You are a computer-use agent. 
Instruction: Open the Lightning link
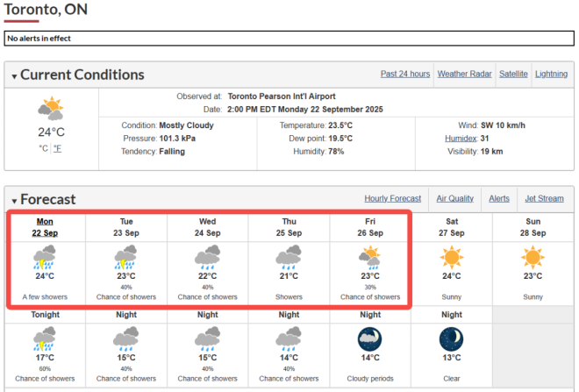click(x=551, y=74)
